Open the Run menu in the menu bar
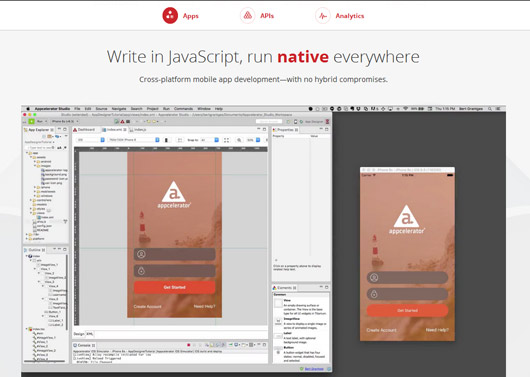Screen dimensions: 530x377 click(x=166, y=109)
